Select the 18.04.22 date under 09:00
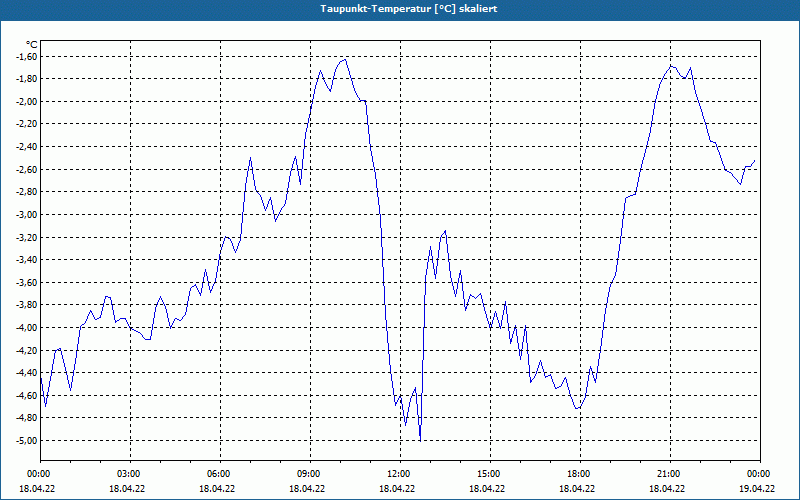The height and width of the screenshot is (500, 800). pyautogui.click(x=307, y=488)
